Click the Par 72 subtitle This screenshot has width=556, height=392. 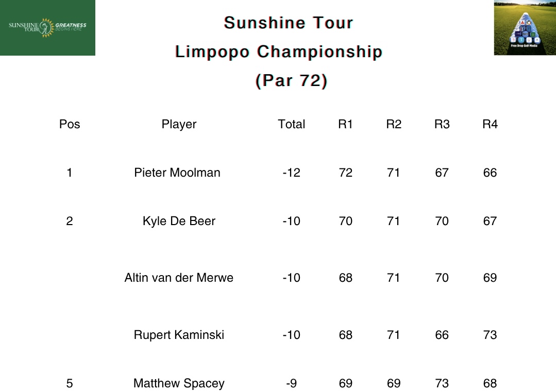pyautogui.click(x=291, y=80)
